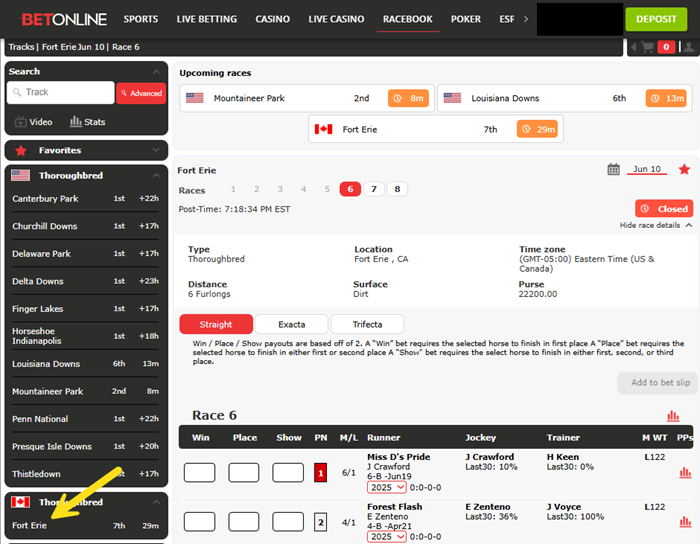Open the calendar date picker icon
Viewport: 700px width, 544px height.
click(x=613, y=169)
